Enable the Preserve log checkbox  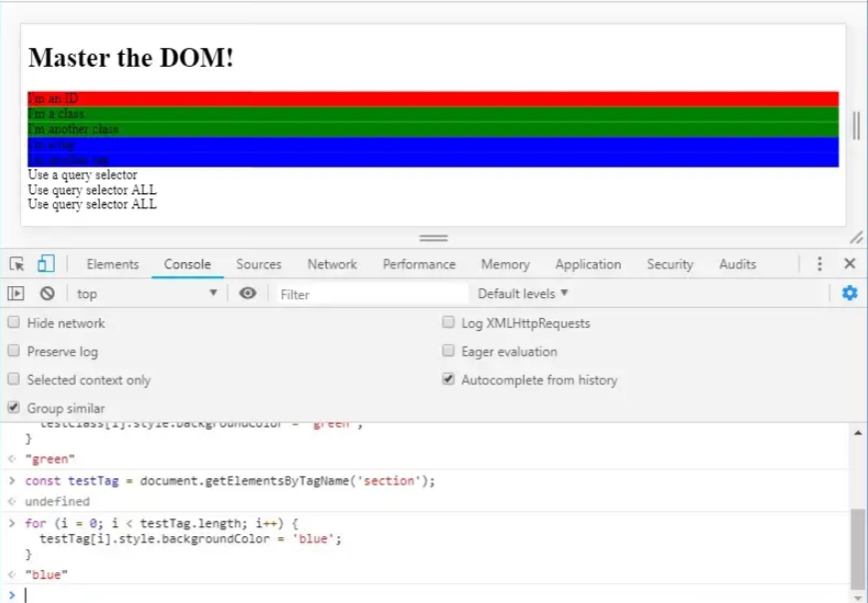click(x=14, y=351)
